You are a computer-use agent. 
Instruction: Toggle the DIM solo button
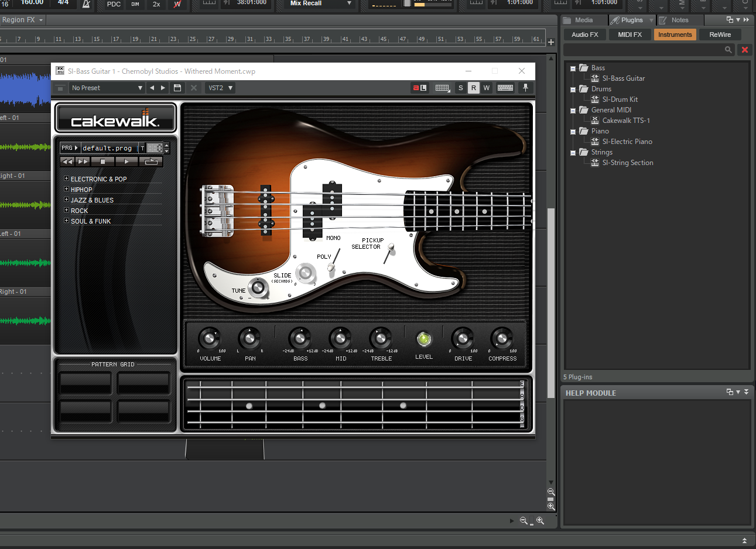[135, 4]
